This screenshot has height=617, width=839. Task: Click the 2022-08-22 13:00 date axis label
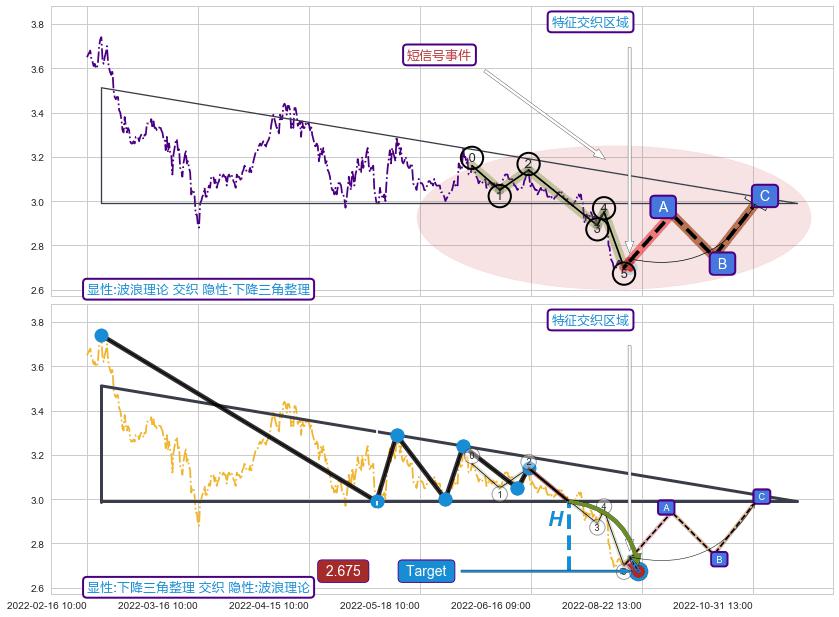(x=601, y=605)
